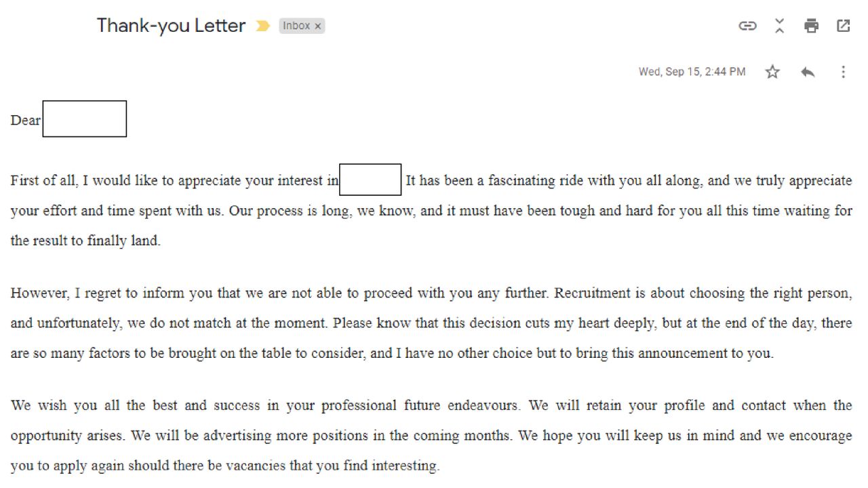Click the line starting 'However, I regret'
Image resolution: width=868 pixels, height=488 pixels.
(431, 293)
